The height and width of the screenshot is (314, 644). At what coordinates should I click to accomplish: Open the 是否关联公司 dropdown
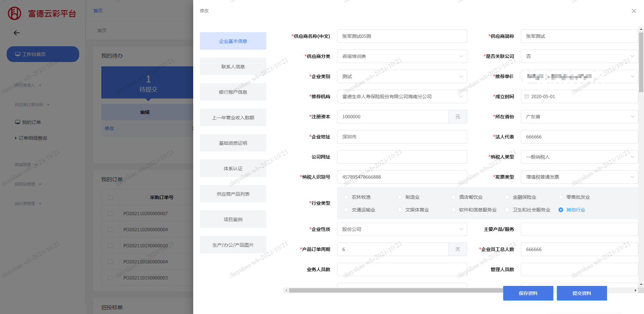(x=579, y=56)
